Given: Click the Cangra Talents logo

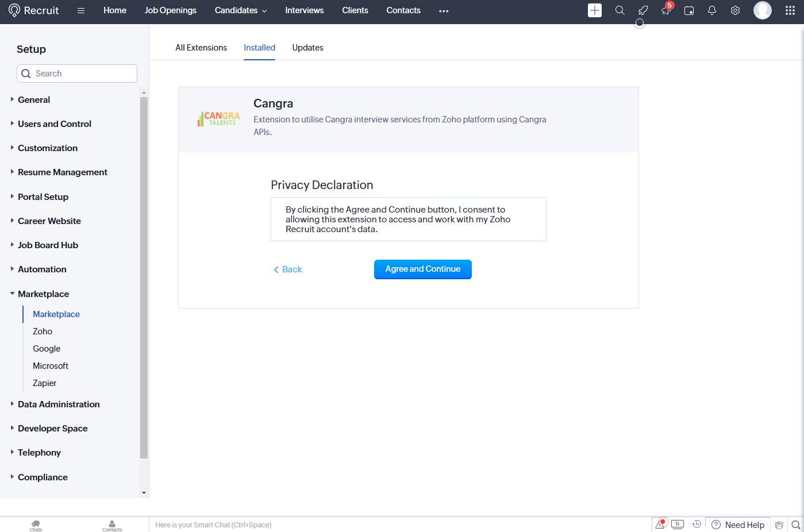Looking at the screenshot, I should pos(219,119).
